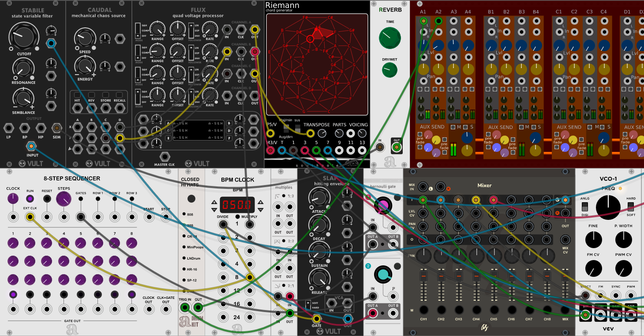Toggle sequencer step 1 gate light button
Image resolution: width=644 pixels, height=336 pixels.
point(13,294)
